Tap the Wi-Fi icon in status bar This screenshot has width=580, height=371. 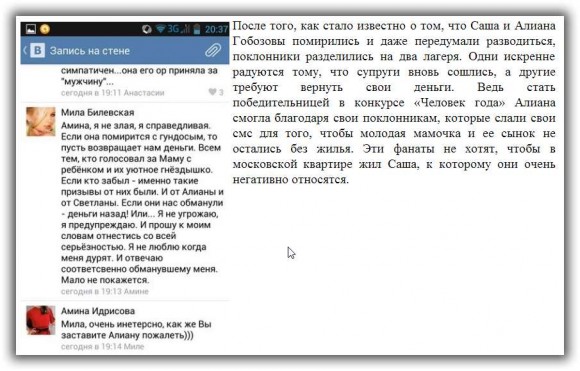click(x=160, y=29)
